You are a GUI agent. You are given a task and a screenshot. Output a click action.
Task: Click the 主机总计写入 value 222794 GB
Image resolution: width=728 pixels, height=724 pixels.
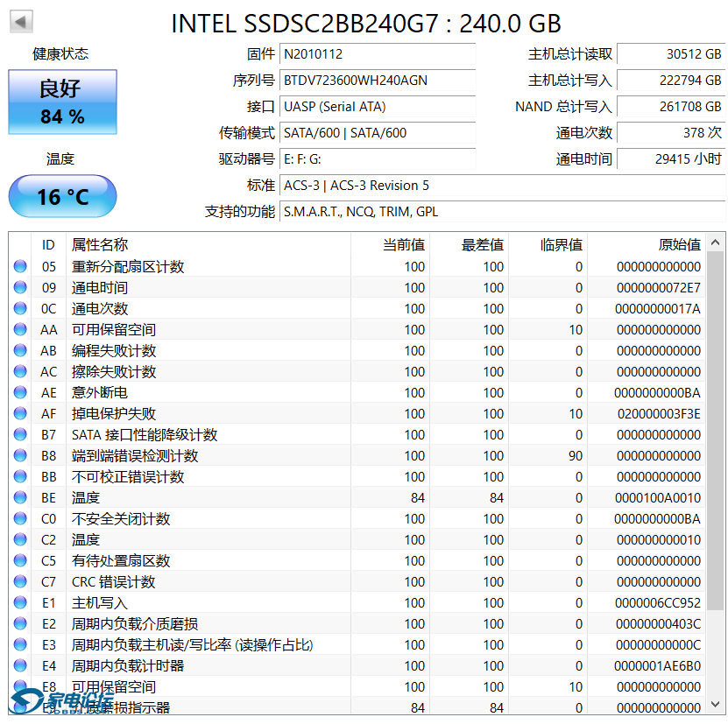(x=671, y=81)
